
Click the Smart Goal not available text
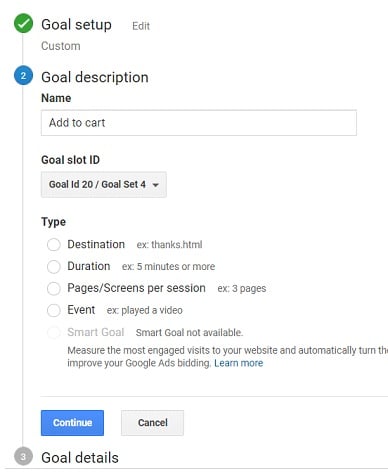point(189,332)
